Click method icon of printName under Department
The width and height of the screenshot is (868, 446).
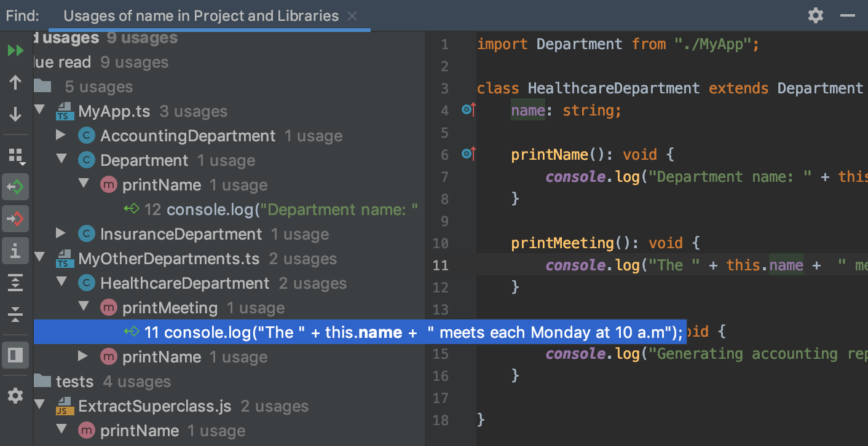click(x=108, y=185)
